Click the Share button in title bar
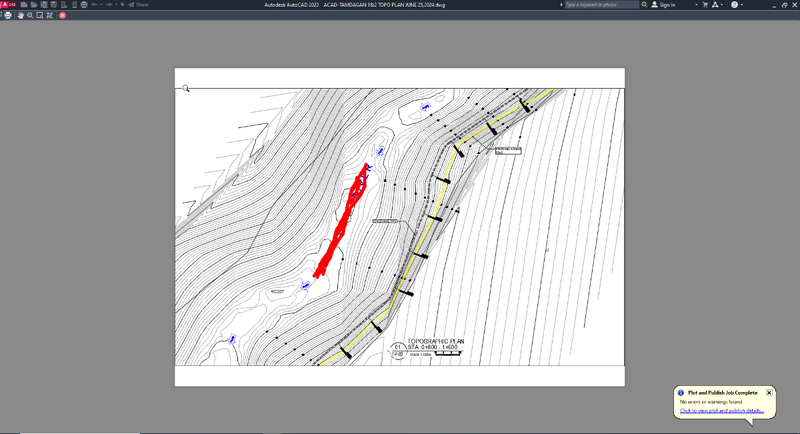800x434 pixels. pyautogui.click(x=139, y=5)
